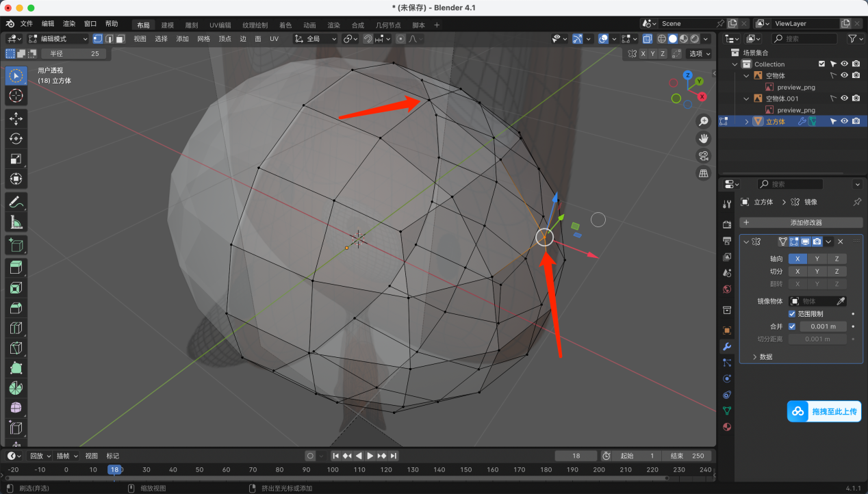Click the 半径 radius value field
Viewport: 868px width, 494px height.
coord(73,53)
